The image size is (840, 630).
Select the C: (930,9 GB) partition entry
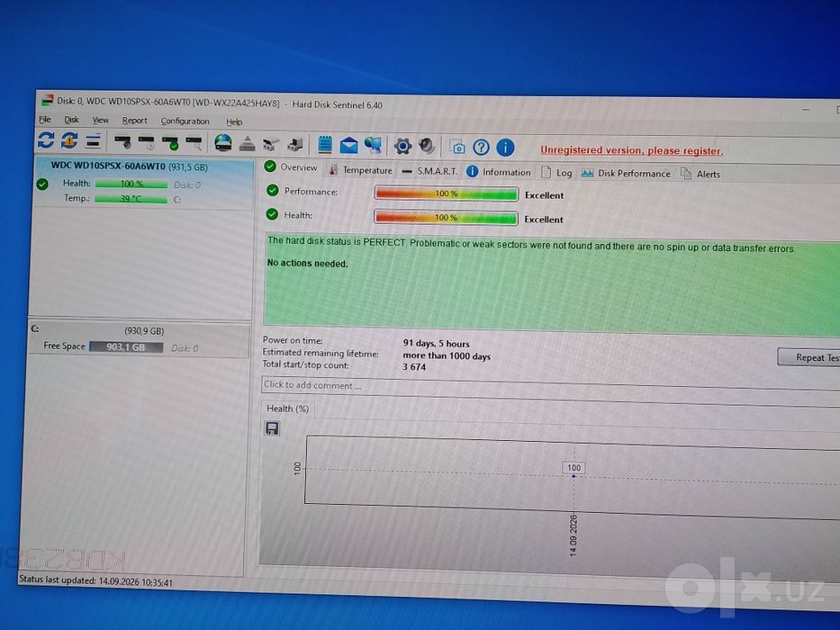pyautogui.click(x=140, y=339)
